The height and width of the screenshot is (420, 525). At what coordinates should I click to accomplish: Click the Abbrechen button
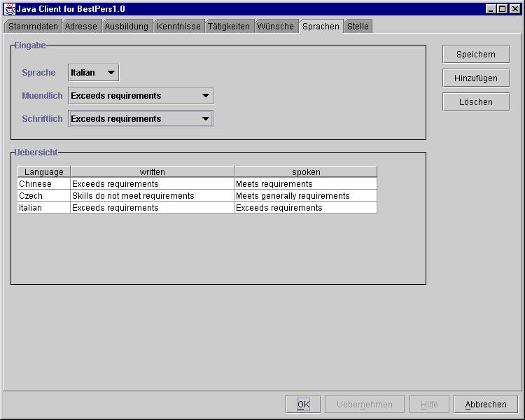click(x=486, y=405)
